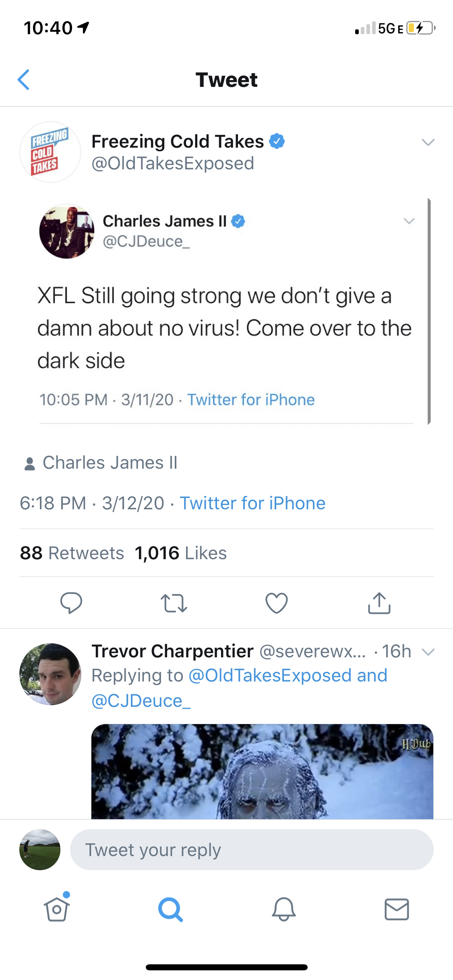View the 1,016 Likes list
The height and width of the screenshot is (980, 453).
(181, 553)
